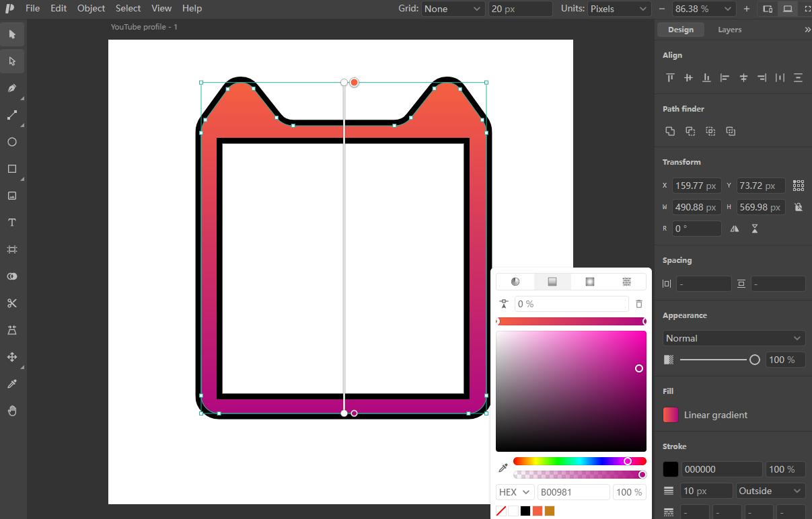Click the eyedropper icon in color picker
The image size is (812, 519).
click(503, 468)
